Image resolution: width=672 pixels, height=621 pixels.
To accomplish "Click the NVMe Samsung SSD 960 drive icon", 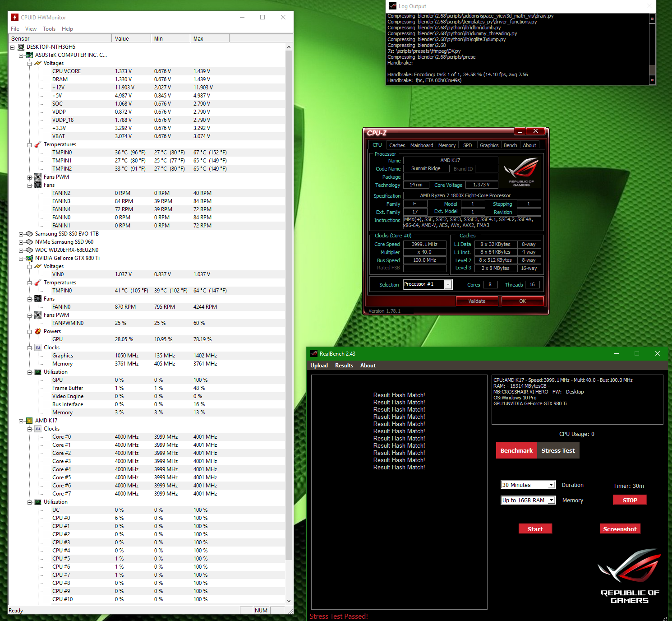I will [29, 242].
